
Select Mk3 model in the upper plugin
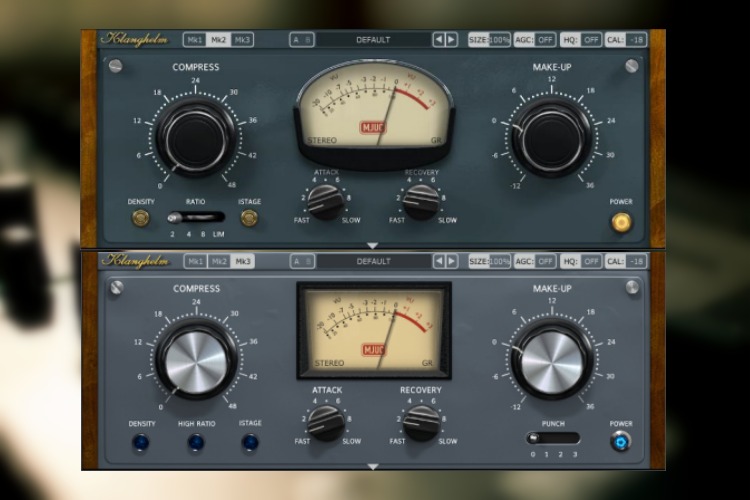tap(242, 40)
